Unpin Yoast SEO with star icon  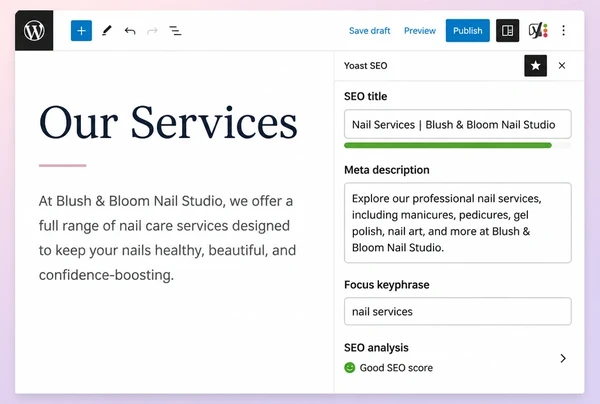pyautogui.click(x=535, y=66)
